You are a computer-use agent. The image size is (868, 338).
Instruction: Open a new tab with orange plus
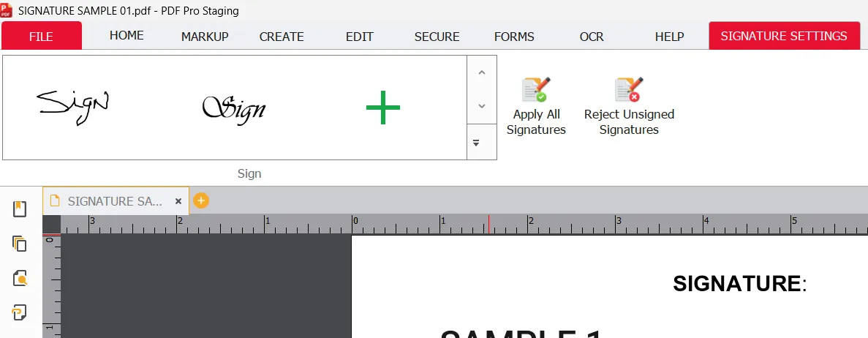click(201, 200)
